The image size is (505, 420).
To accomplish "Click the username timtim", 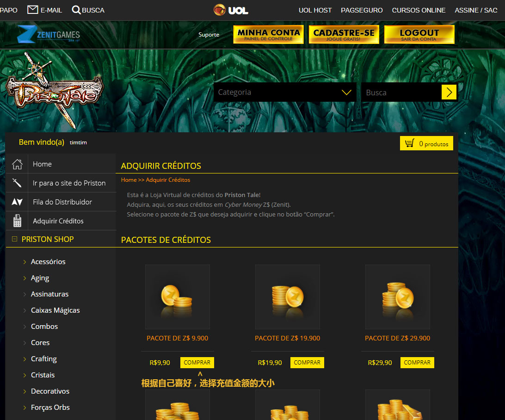I will coord(78,142).
